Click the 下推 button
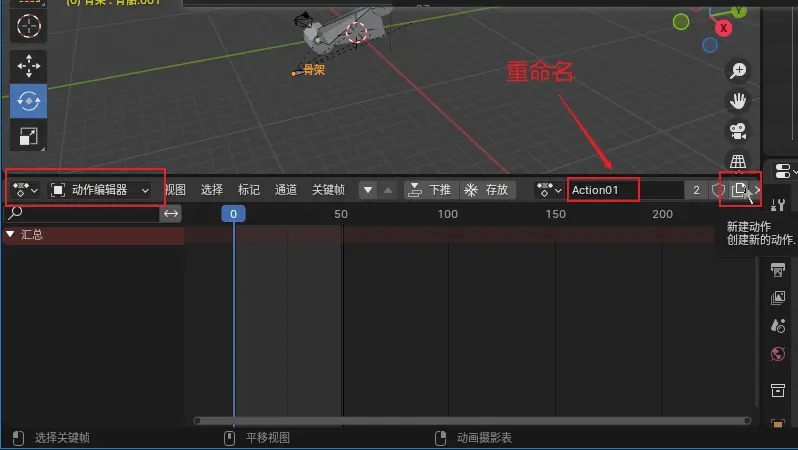Screen dimensions: 798x450 coord(429,190)
